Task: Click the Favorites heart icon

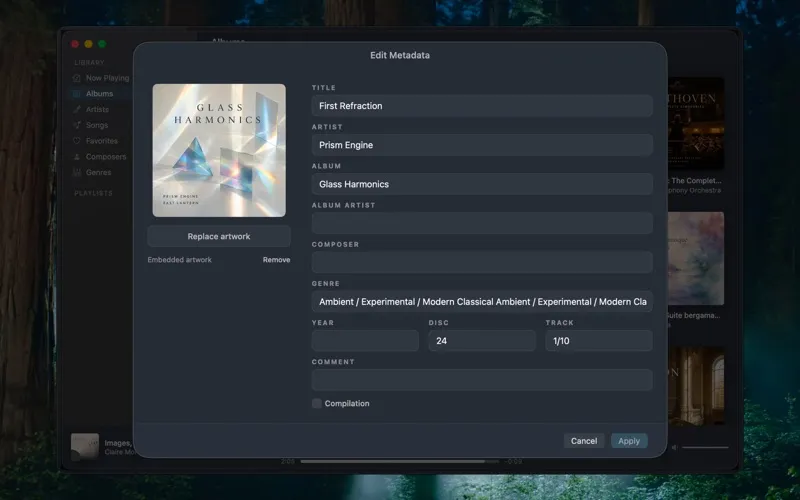Action: 77,141
